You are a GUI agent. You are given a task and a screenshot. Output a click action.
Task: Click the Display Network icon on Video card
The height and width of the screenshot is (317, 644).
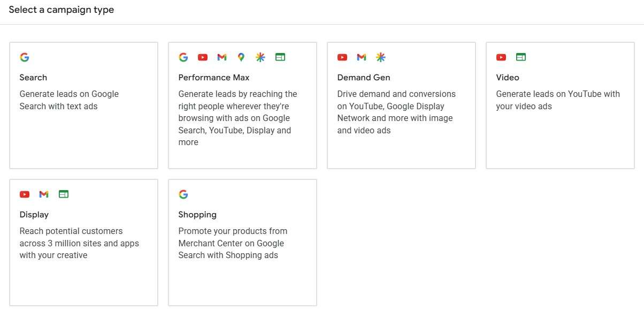tap(520, 57)
